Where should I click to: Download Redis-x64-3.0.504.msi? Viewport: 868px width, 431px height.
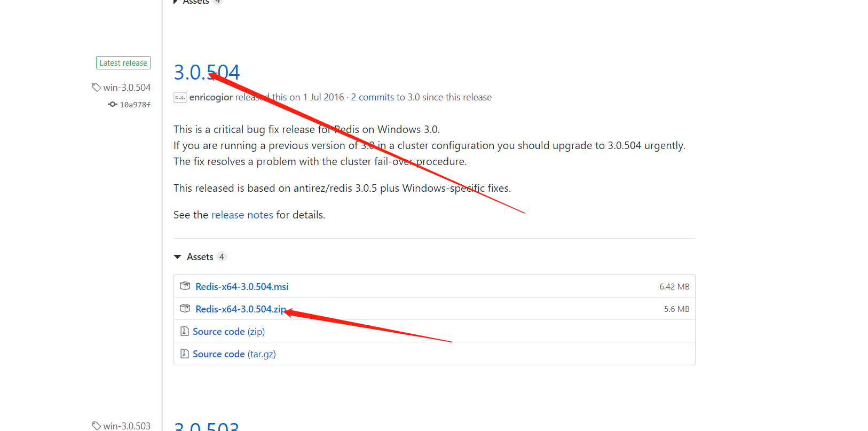[242, 287]
